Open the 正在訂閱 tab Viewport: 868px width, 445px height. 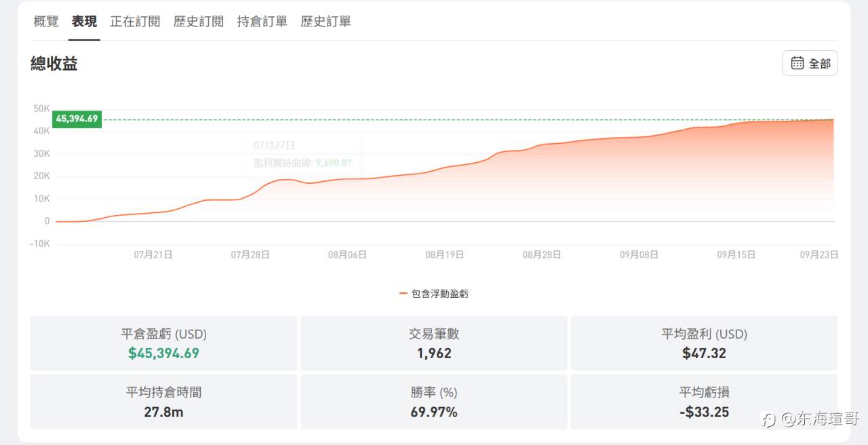135,22
